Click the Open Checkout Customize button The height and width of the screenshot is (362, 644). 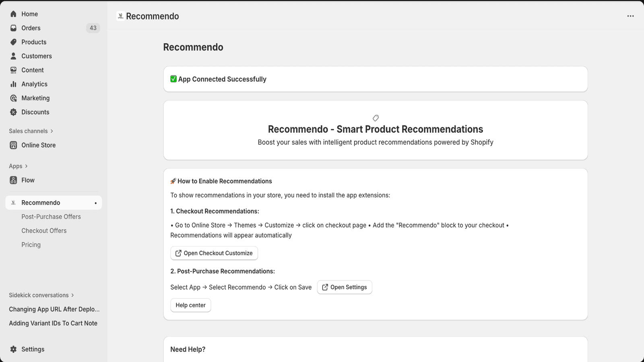point(214,253)
